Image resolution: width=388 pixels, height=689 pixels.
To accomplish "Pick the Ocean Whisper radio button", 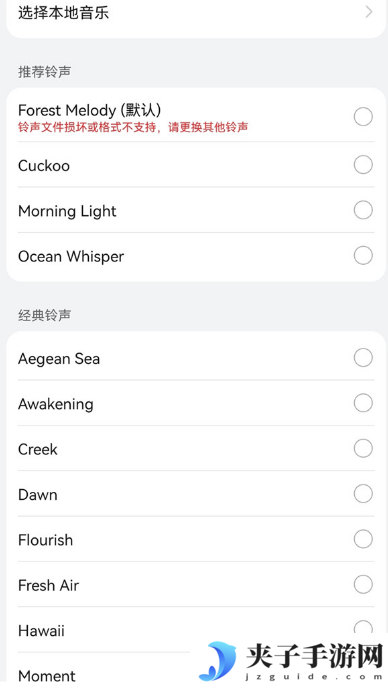I will (363, 255).
